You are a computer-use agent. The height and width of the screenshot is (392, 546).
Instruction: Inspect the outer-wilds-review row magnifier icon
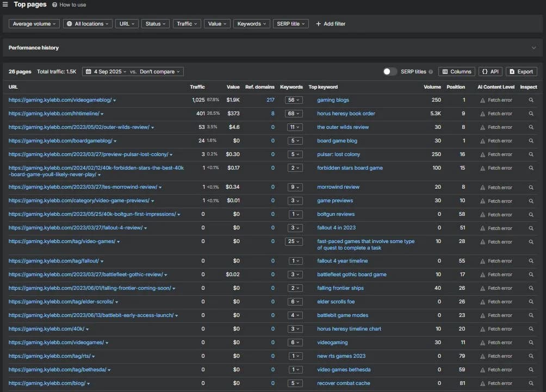(x=531, y=127)
